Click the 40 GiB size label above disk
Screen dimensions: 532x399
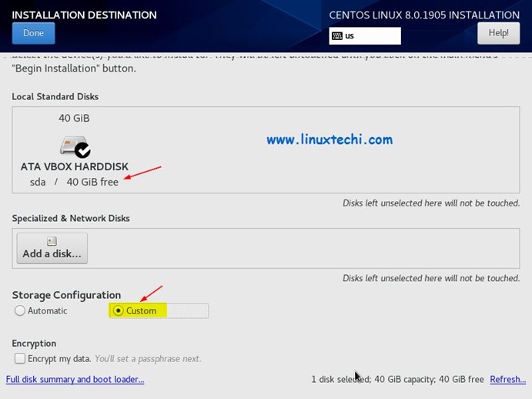pyautogui.click(x=74, y=118)
